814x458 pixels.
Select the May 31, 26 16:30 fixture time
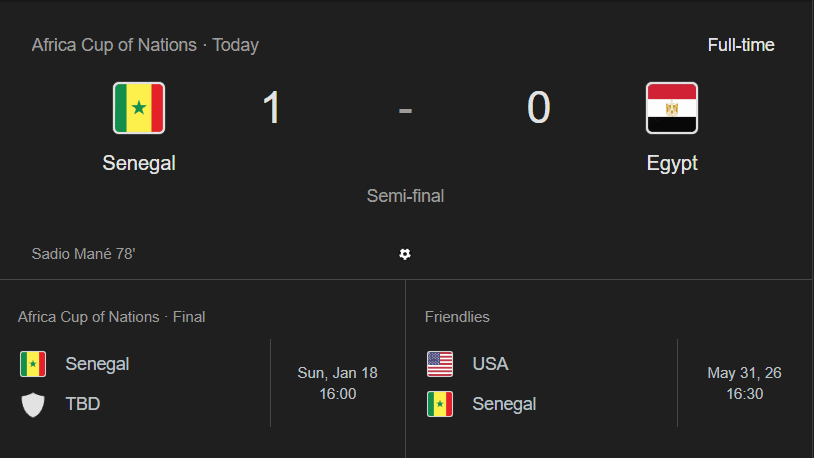(744, 383)
